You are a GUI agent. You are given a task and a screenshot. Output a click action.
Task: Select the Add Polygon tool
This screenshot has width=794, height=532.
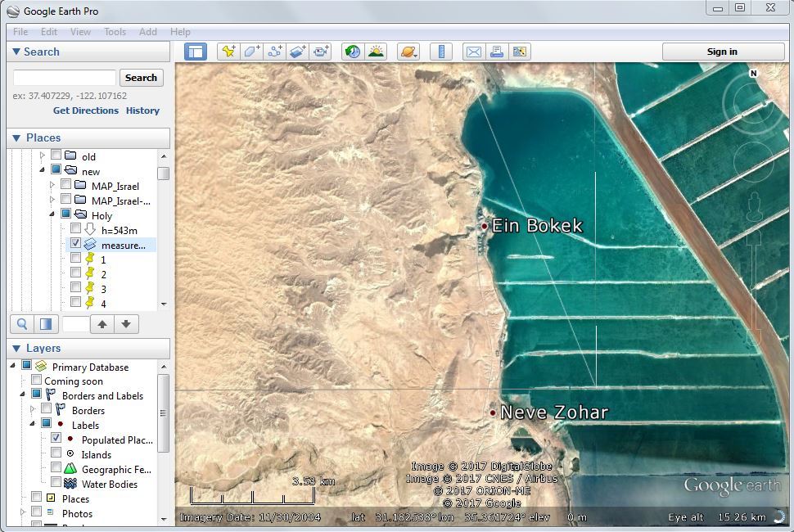pos(251,52)
